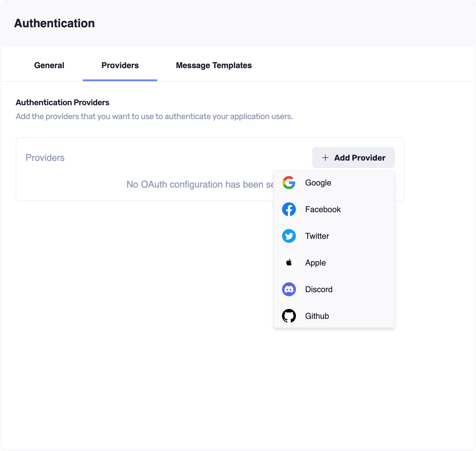Select the Discord text menu entry
This screenshot has height=451, width=476.
(319, 290)
